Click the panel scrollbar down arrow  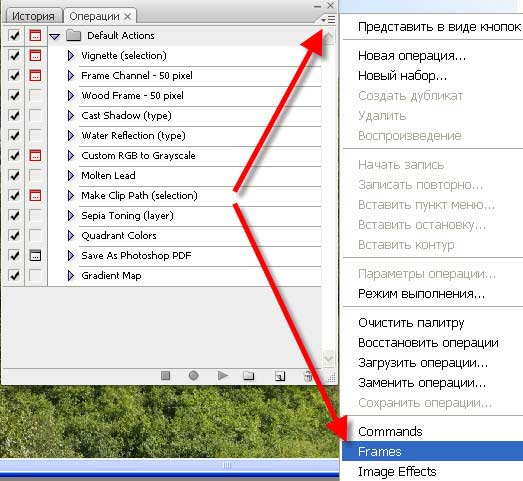329,358
